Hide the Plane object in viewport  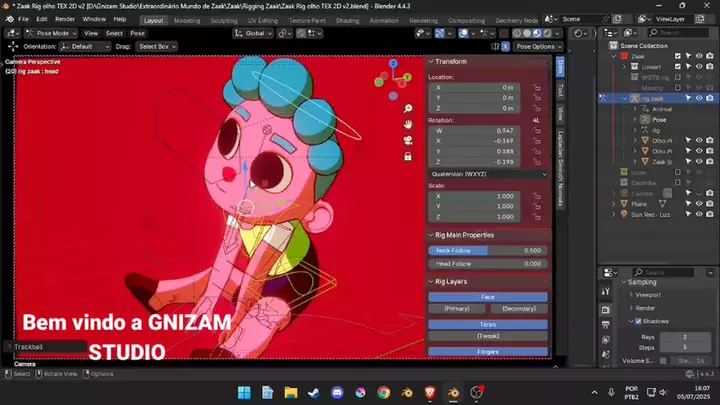[699, 204]
